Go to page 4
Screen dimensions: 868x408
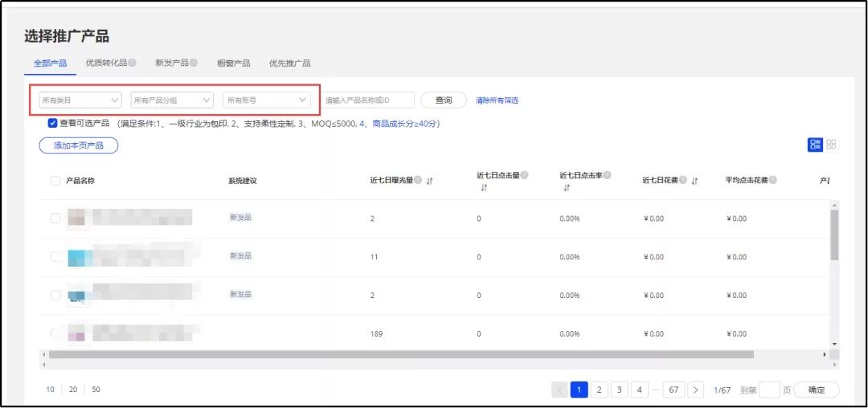pos(640,390)
